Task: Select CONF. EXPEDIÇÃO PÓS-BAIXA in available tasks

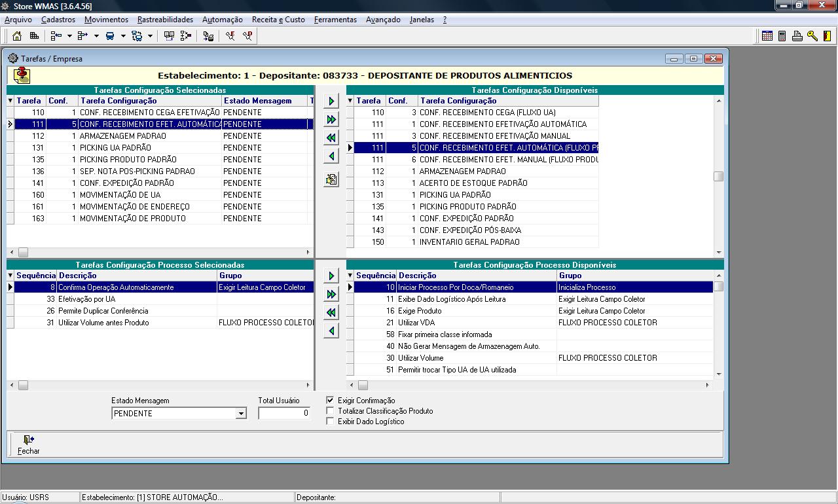Action: click(x=476, y=230)
